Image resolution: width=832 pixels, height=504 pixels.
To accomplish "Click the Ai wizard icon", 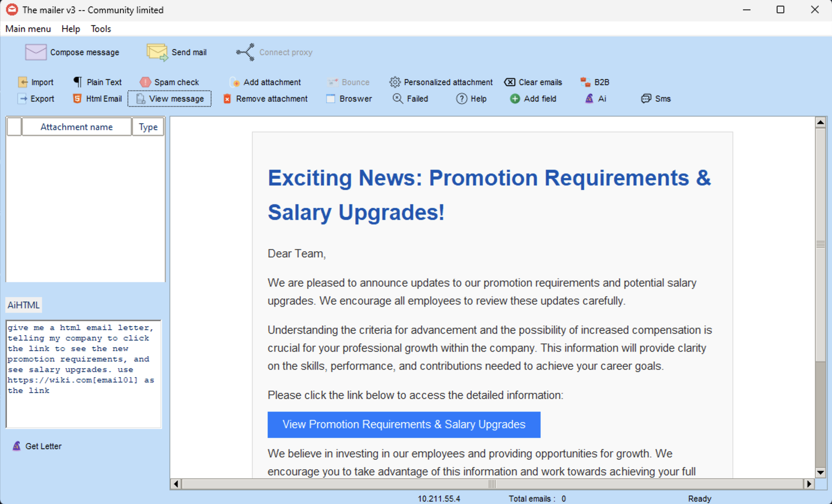I will click(x=589, y=98).
